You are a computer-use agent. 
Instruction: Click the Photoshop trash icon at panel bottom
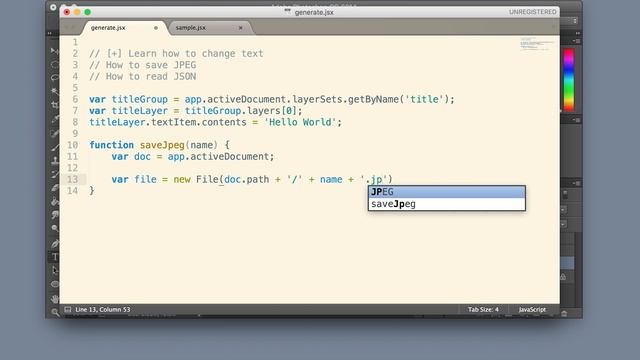[x=564, y=313]
